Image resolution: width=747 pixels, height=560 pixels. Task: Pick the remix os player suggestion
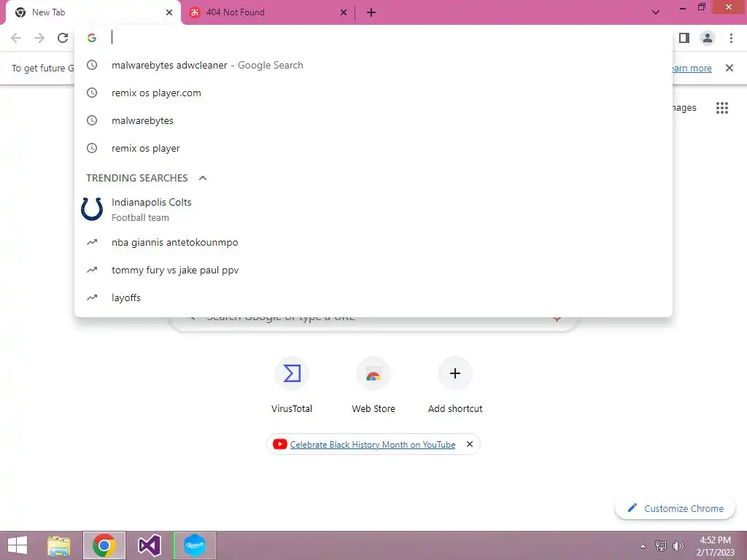coord(373,148)
